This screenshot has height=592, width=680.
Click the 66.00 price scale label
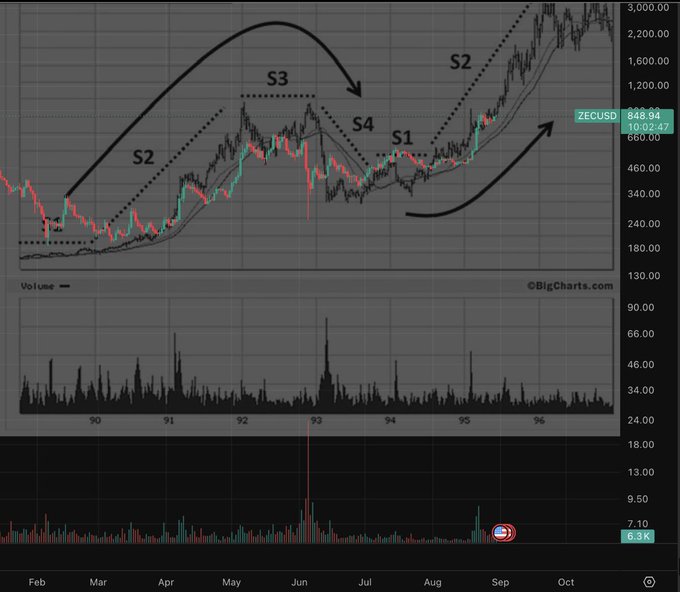pos(641,334)
